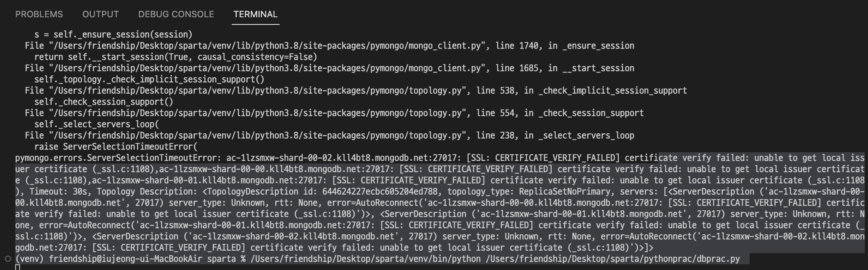Viewport: 868px width, 270px height.
Task: Click the self._select_servers_loop( call line
Action: (x=96, y=124)
